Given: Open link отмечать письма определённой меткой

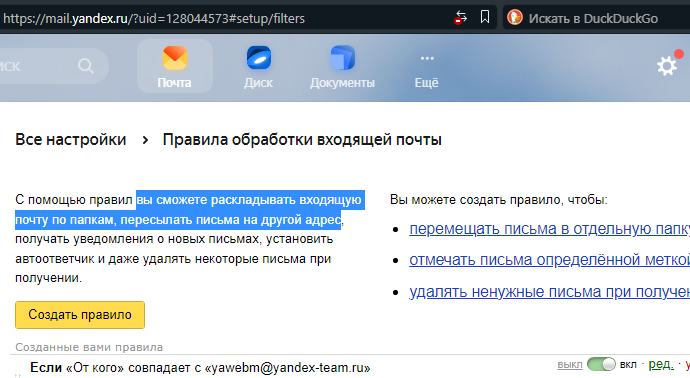Looking at the screenshot, I should [x=549, y=260].
